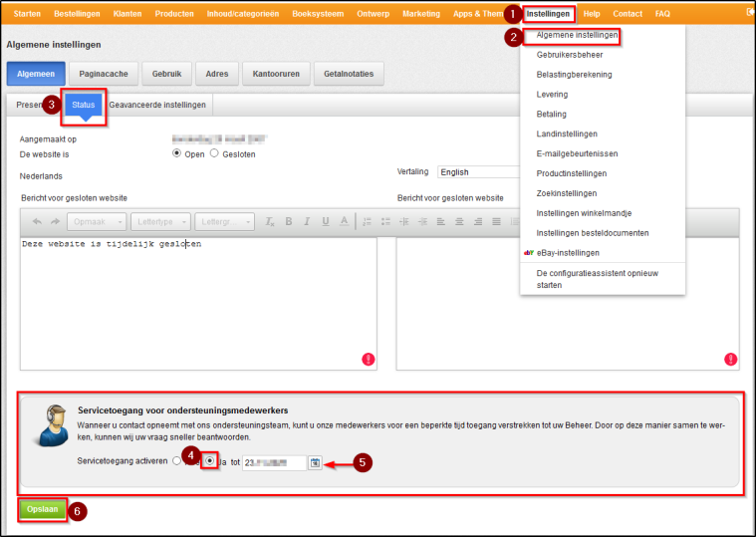Click the green Opslaan button
The image size is (756, 537).
tap(42, 509)
